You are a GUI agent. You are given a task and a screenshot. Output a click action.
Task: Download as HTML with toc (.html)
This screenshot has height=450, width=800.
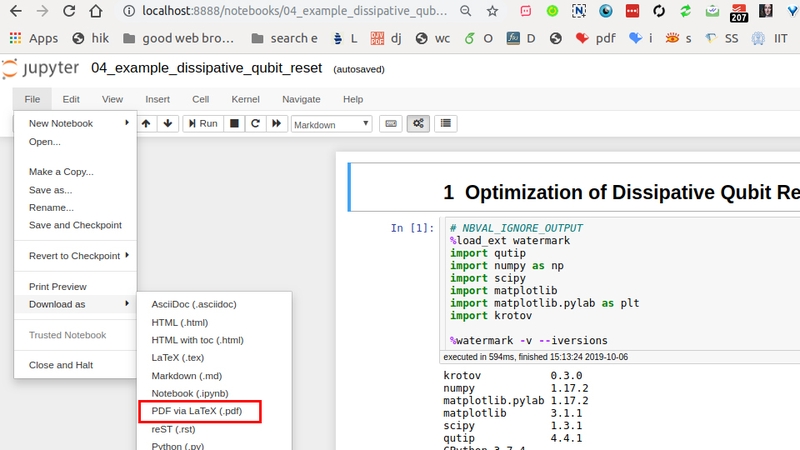pyautogui.click(x=214, y=340)
